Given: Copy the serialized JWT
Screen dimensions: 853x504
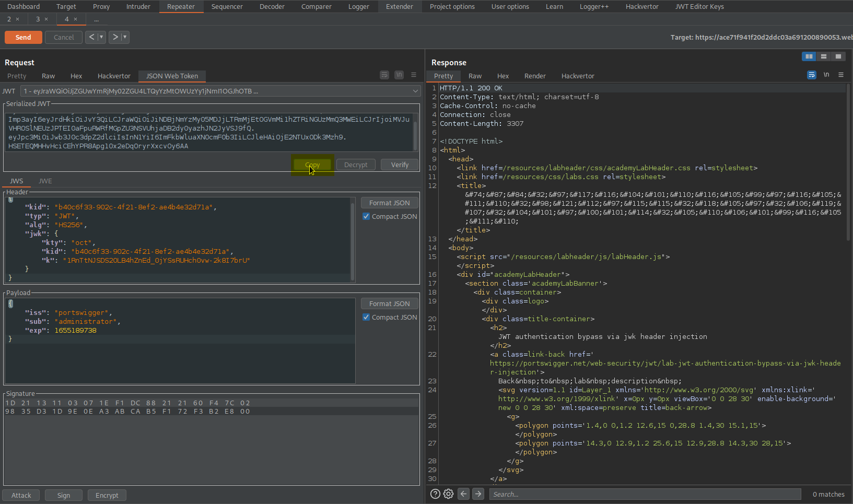Looking at the screenshot, I should tap(312, 165).
